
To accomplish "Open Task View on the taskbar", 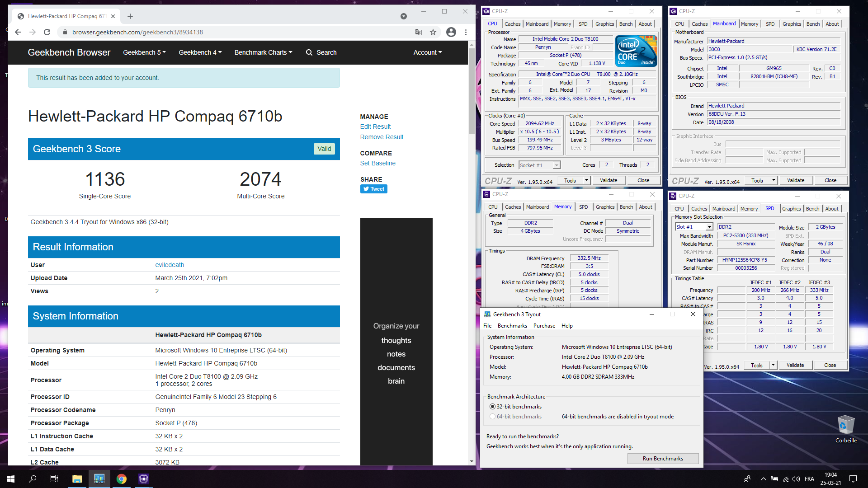I will (54, 479).
